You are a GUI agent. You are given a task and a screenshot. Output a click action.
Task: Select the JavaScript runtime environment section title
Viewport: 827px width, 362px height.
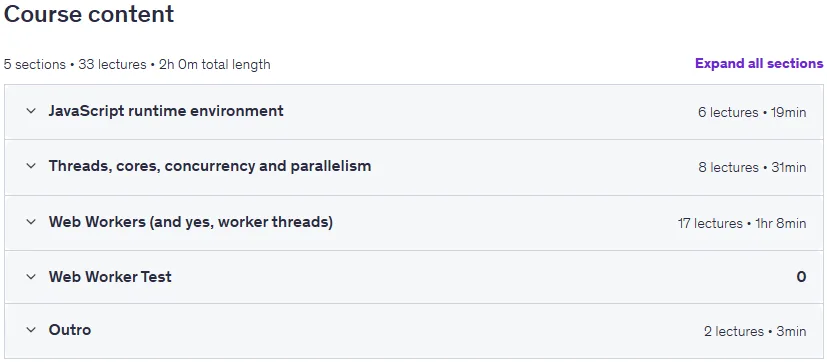166,111
